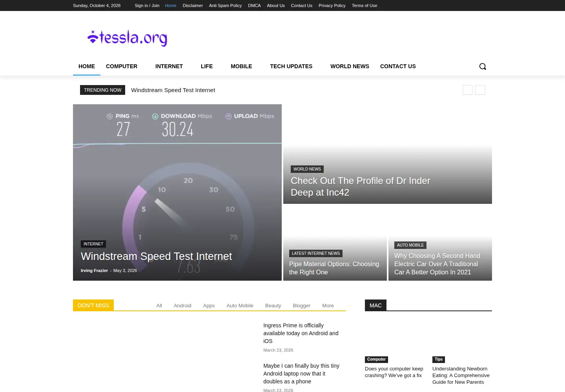Click trending headline Windstream Speed Test Internet

coord(173,90)
